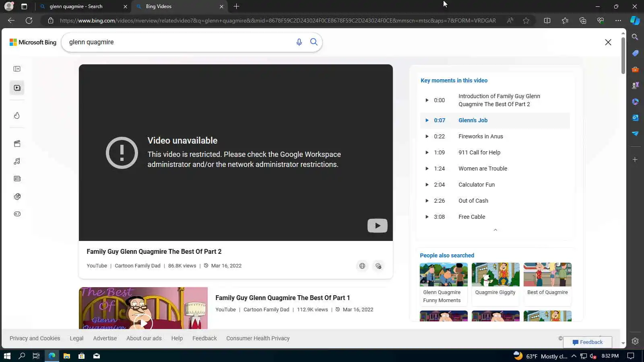
Task: Open Consumer Health Privacy footer link
Action: (x=258, y=338)
